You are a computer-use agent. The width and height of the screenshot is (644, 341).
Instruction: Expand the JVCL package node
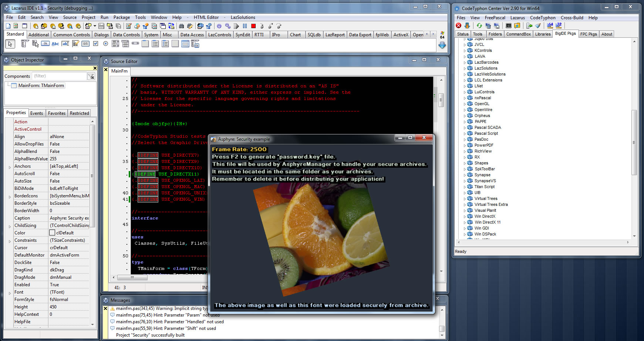(x=465, y=44)
